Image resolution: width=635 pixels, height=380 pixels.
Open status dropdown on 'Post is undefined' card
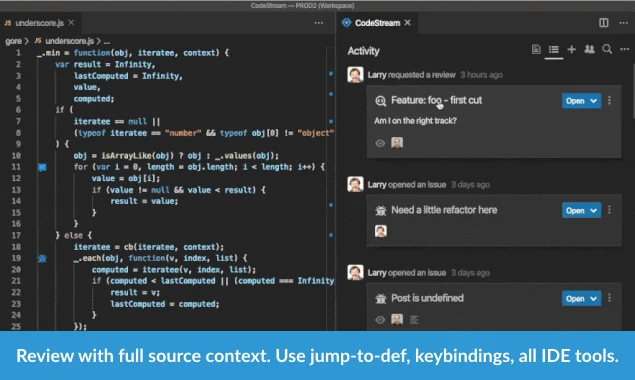point(581,299)
